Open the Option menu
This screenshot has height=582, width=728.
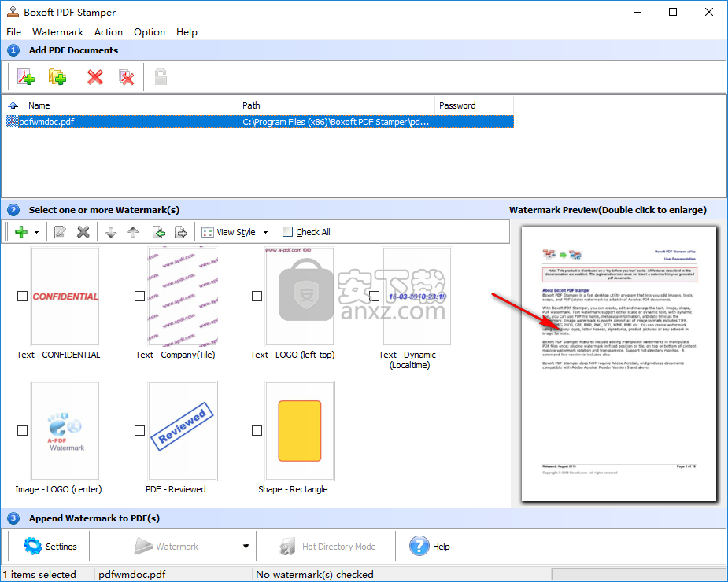[150, 32]
